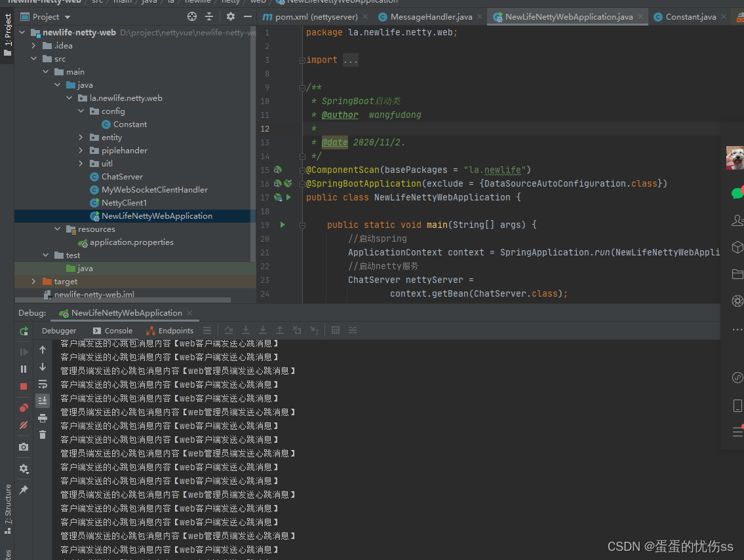Viewport: 744px width, 560px height.
Task: Click the Rerun debug session icon
Action: tap(24, 331)
